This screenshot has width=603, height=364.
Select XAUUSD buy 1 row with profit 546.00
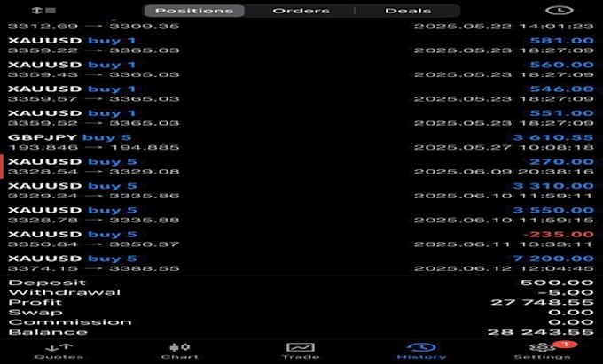click(x=301, y=94)
